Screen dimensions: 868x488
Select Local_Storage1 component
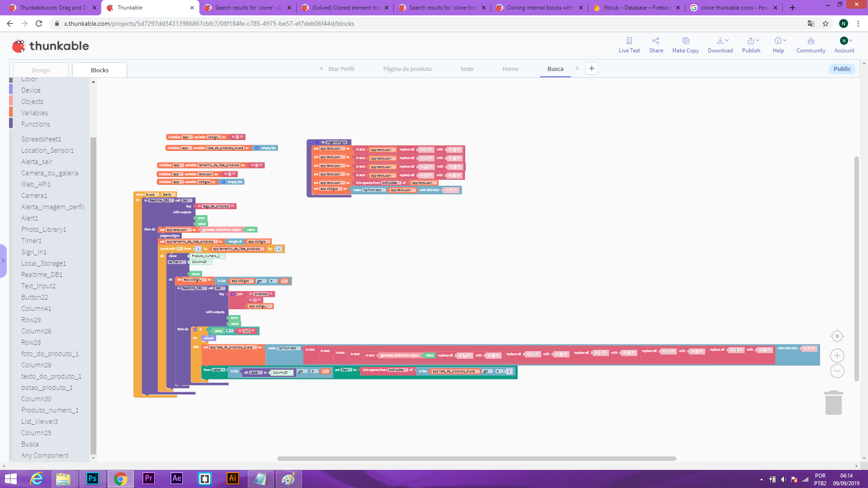pos(43,263)
